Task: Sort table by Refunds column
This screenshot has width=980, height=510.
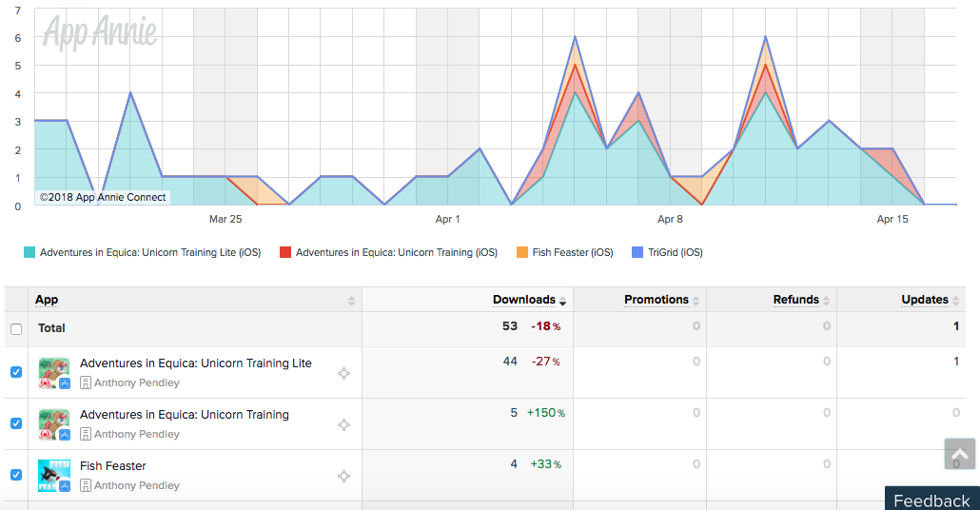Action: (x=801, y=300)
